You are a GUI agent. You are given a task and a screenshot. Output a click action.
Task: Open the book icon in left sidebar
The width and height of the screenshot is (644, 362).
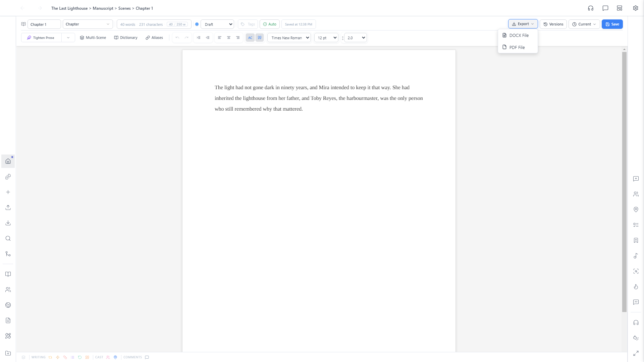(x=8, y=274)
